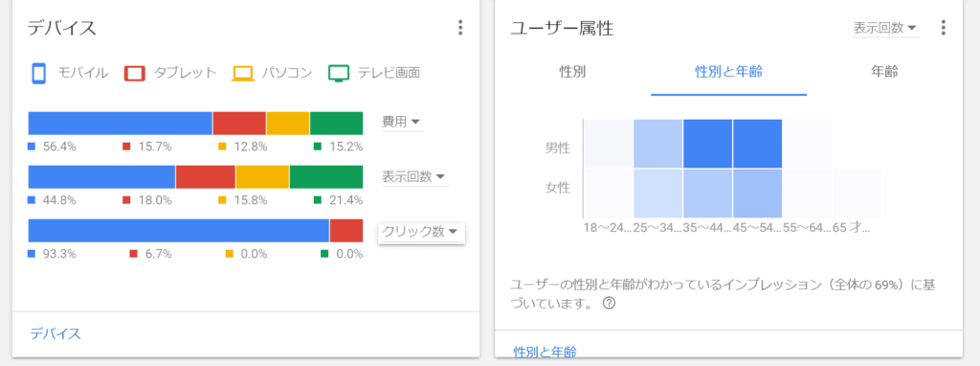Switch to the 性別 tab

click(572, 72)
